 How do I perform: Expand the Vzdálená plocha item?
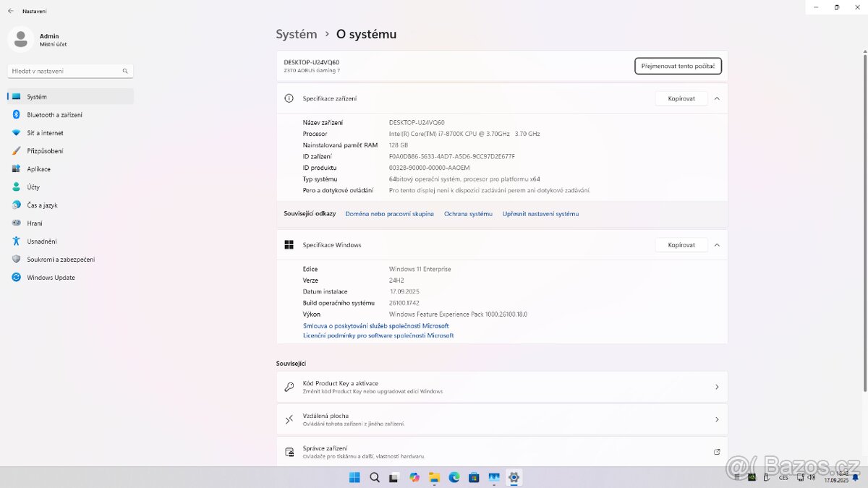pyautogui.click(x=717, y=419)
